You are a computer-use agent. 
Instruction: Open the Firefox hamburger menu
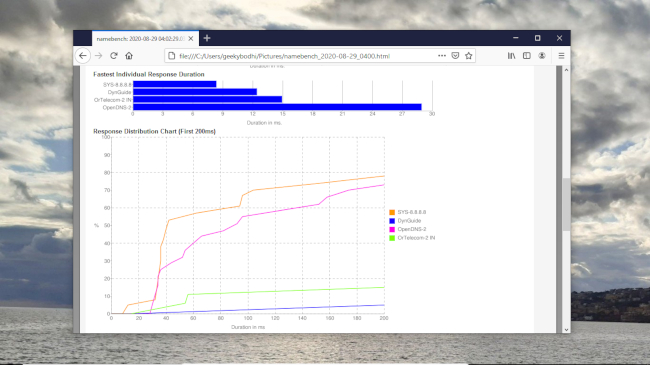[561, 56]
